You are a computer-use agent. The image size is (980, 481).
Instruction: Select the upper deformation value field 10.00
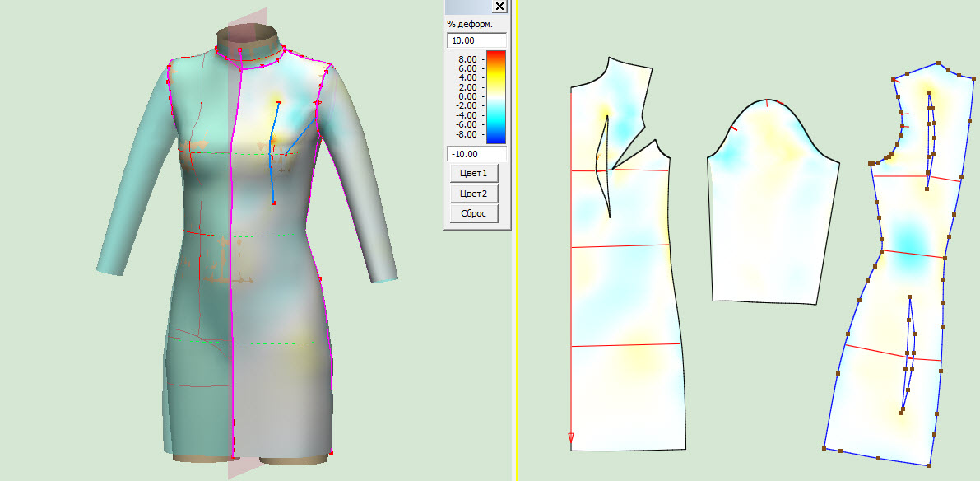pyautogui.click(x=477, y=40)
